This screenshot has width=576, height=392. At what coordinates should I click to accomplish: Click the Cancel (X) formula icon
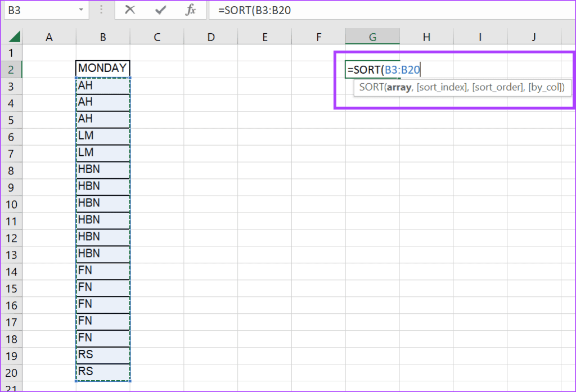130,10
